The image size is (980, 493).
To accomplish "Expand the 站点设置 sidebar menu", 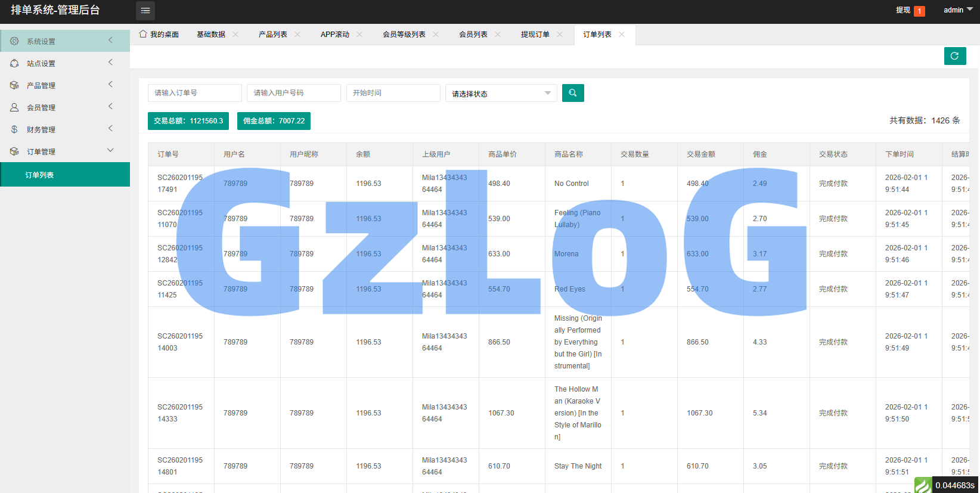I will (x=64, y=63).
